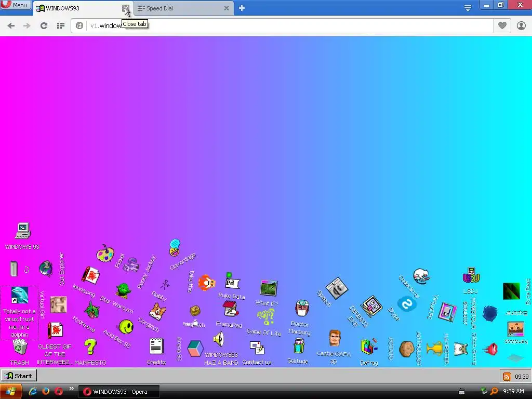
Task: Open the gold trophy icon
Action: click(434, 349)
